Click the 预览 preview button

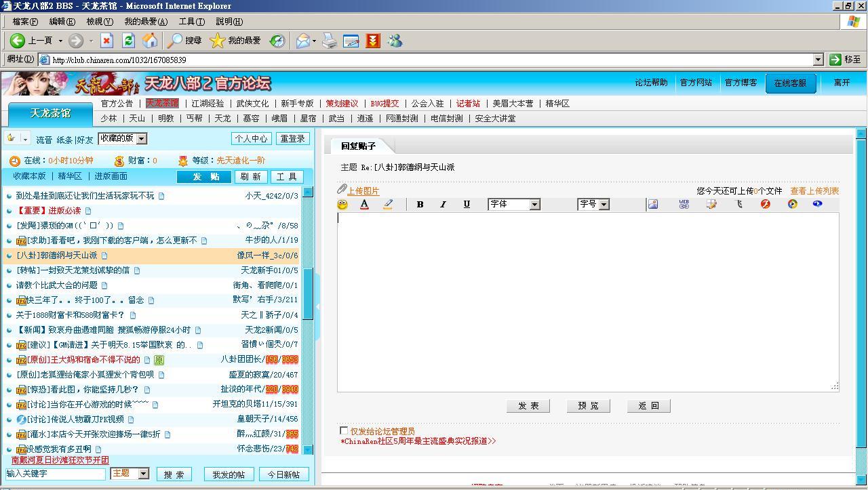589,405
